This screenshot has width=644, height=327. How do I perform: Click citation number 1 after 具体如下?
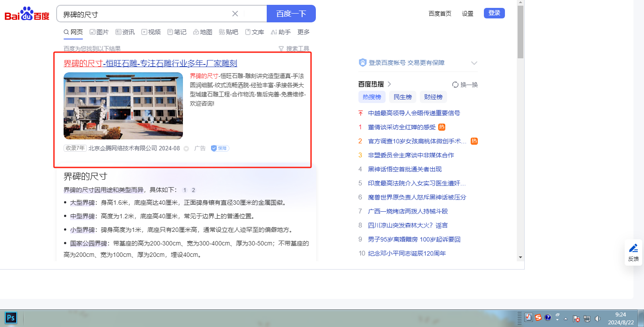pyautogui.click(x=185, y=190)
